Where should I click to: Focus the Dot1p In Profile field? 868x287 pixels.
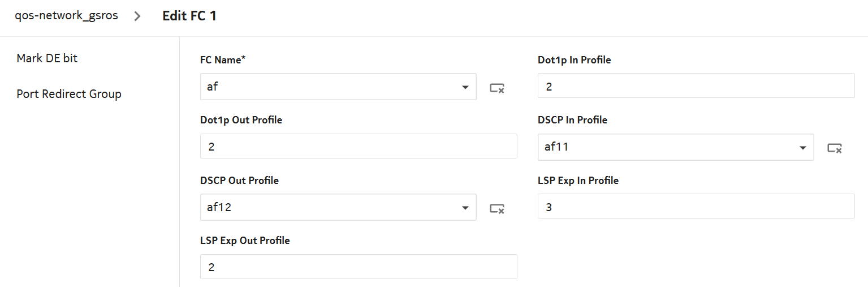click(696, 85)
